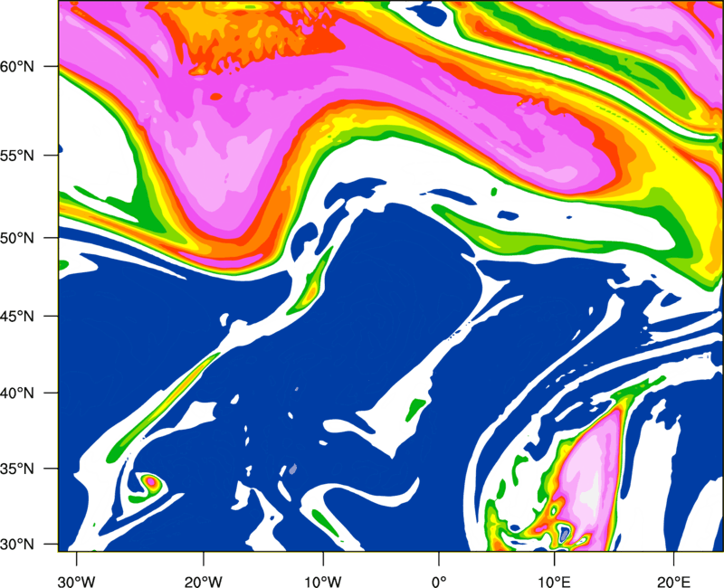The width and height of the screenshot is (724, 588).
Task: Click the 55°N latitude label
Action: 17,156
